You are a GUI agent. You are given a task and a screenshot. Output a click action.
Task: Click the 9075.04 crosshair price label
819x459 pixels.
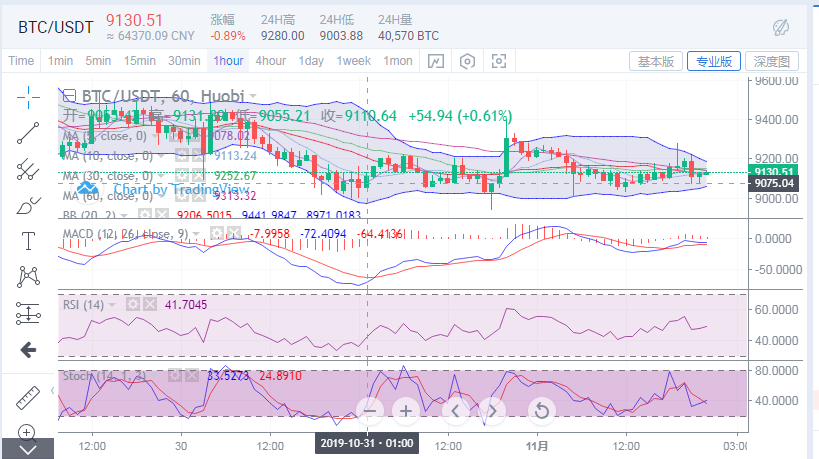pos(774,183)
